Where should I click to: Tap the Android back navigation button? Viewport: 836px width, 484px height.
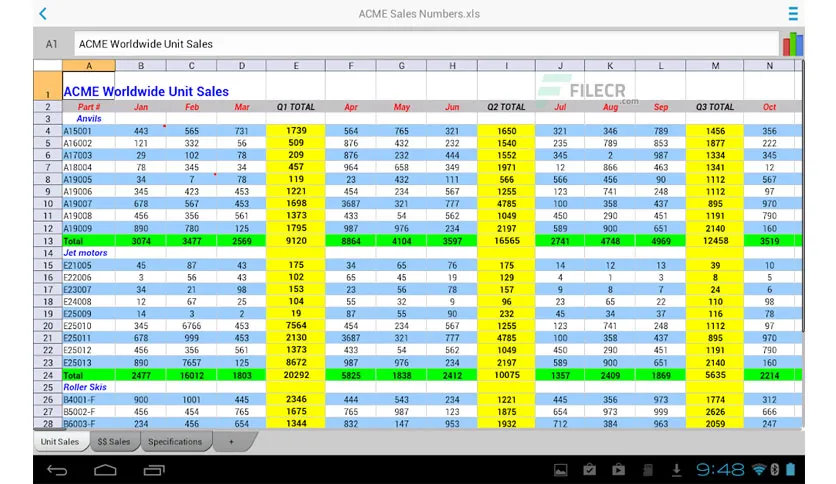tap(57, 470)
